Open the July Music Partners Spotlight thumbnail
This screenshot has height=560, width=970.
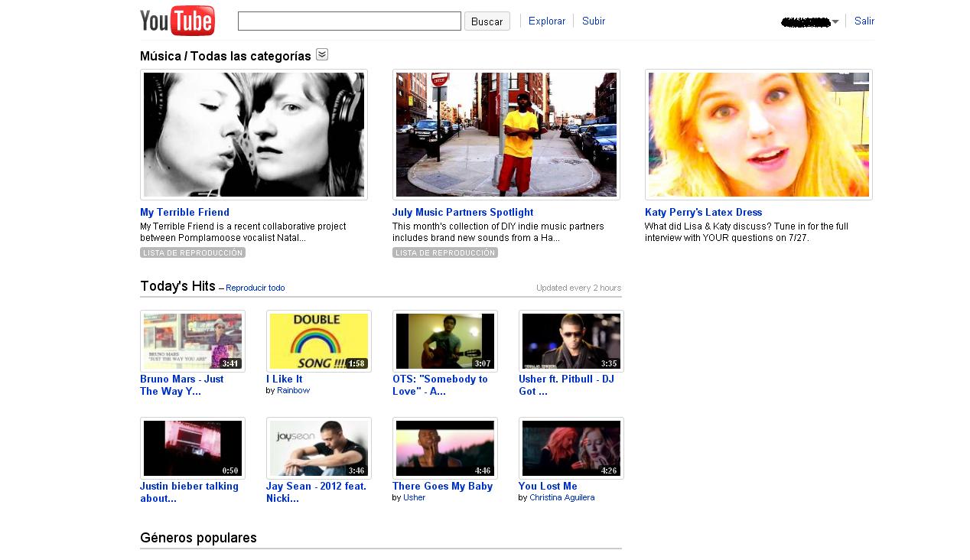tap(506, 135)
